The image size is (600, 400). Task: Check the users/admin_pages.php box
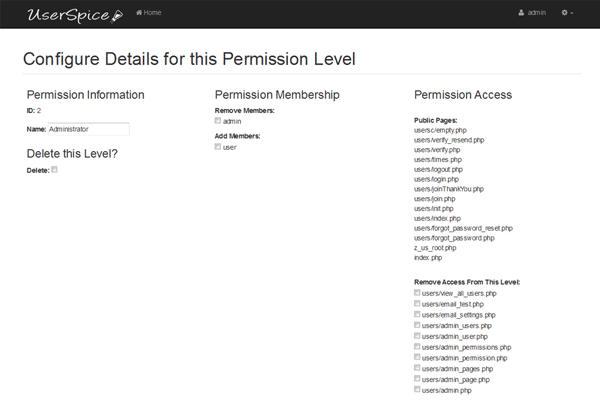click(417, 368)
